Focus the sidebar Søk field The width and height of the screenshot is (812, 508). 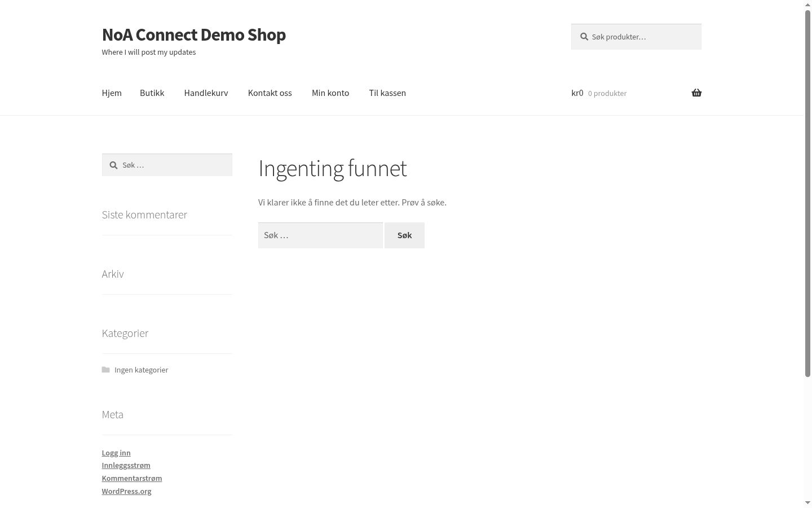point(167,165)
